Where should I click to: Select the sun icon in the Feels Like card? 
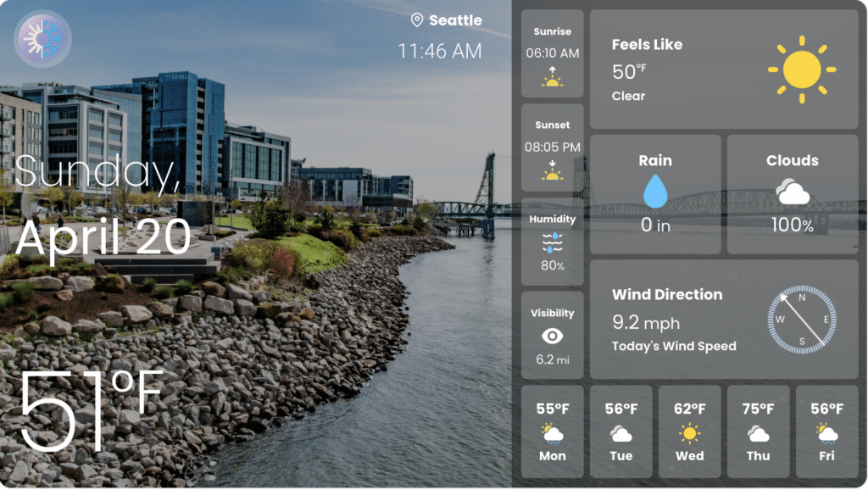click(x=800, y=68)
